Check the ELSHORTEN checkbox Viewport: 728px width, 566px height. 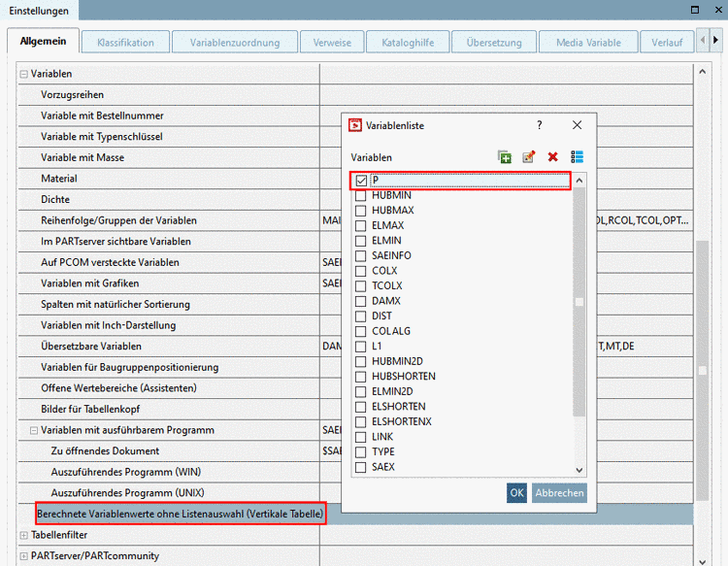pyautogui.click(x=361, y=407)
